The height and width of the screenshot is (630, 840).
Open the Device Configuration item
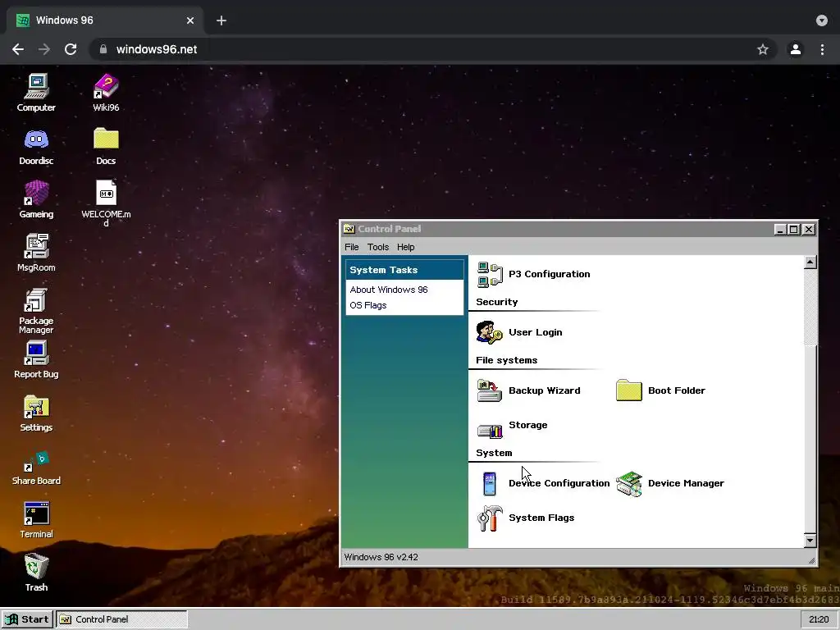[x=543, y=483]
